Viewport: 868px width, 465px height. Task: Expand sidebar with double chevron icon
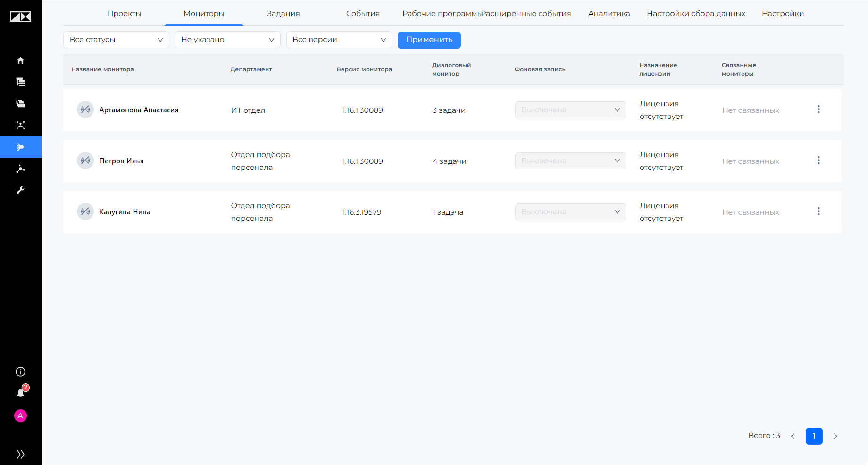20,454
